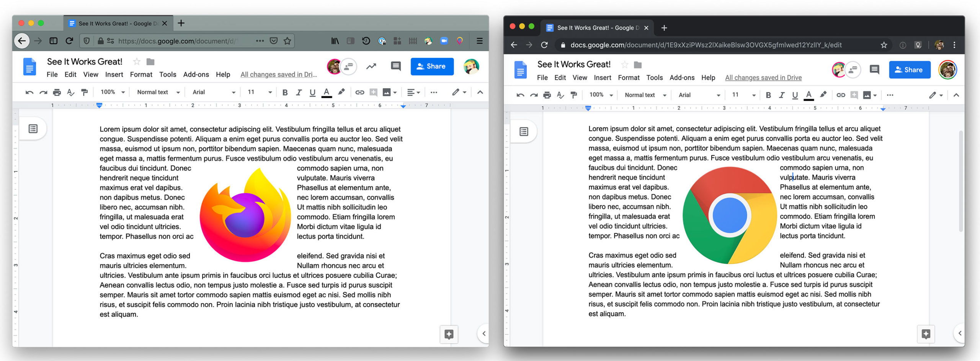Click Share button in Chrome window
The height and width of the screenshot is (361, 980).
click(x=910, y=70)
